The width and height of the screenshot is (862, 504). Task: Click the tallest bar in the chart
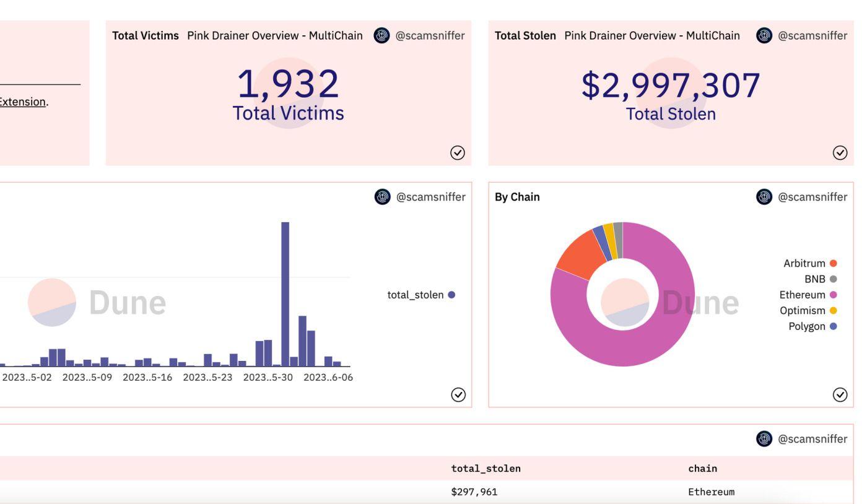coord(285,294)
